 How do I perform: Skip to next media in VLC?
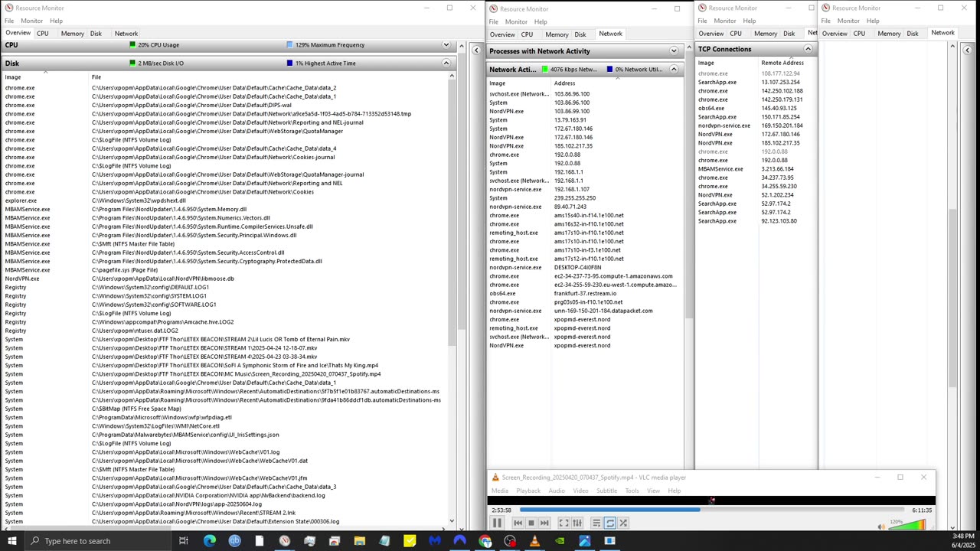(544, 523)
